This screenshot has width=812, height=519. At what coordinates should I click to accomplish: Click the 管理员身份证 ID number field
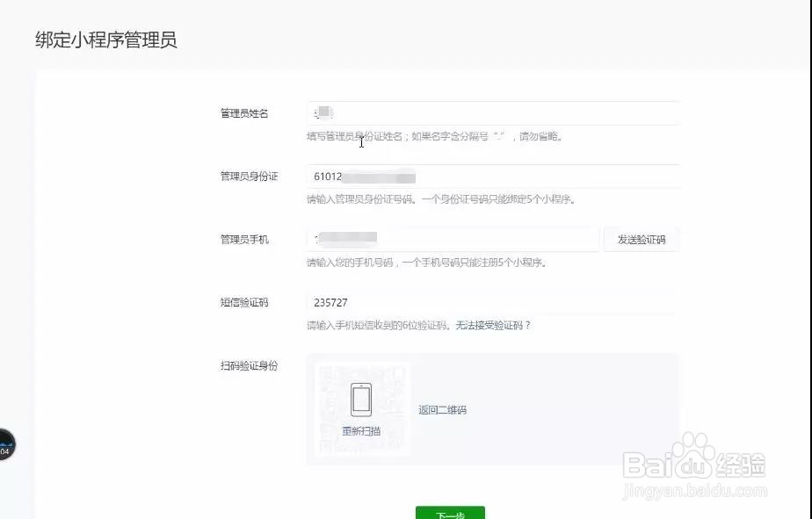click(x=492, y=176)
